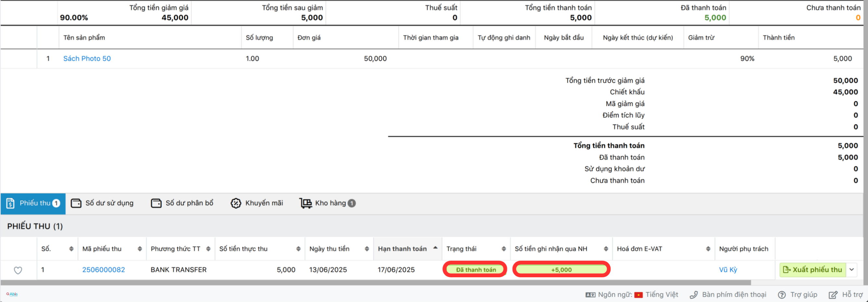Click the Đã thanh toán status badge
The height and width of the screenshot is (302, 868).
(475, 270)
